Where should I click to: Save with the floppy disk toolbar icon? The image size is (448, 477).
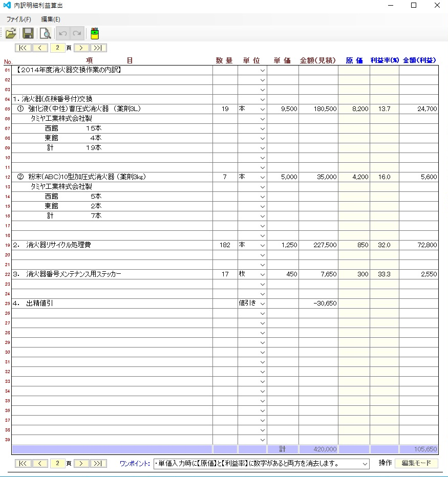click(x=28, y=33)
